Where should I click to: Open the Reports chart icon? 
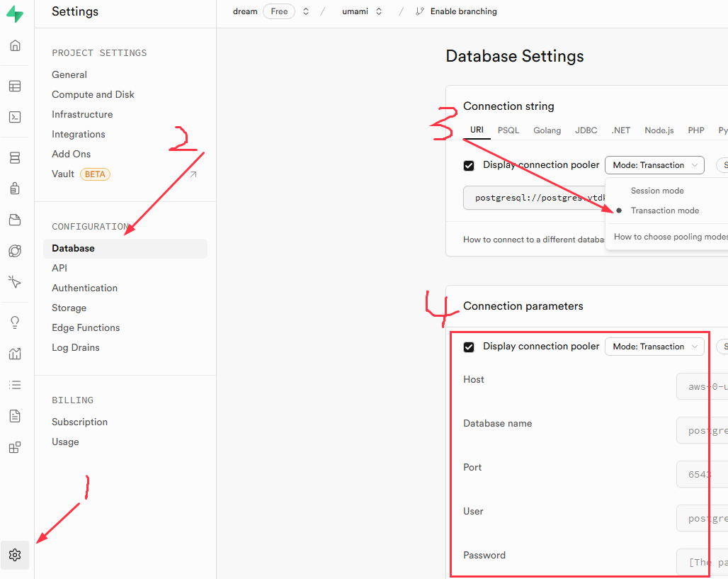point(15,354)
